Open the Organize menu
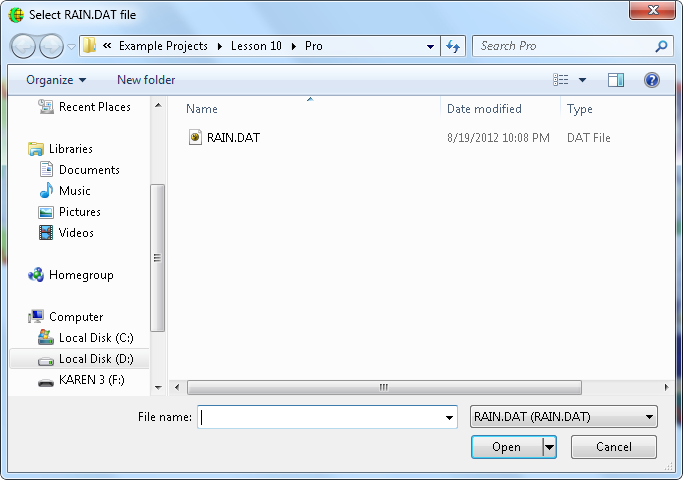The width and height of the screenshot is (683, 480). point(56,80)
